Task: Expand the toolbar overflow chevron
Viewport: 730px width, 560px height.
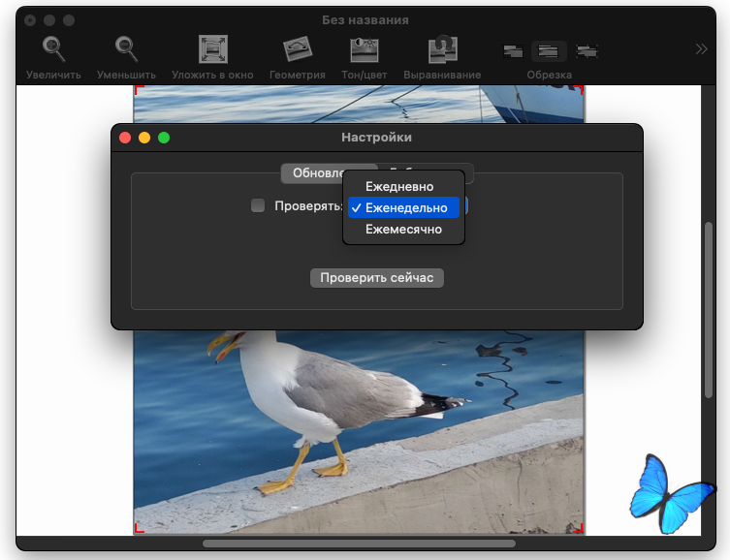Action: tap(702, 49)
